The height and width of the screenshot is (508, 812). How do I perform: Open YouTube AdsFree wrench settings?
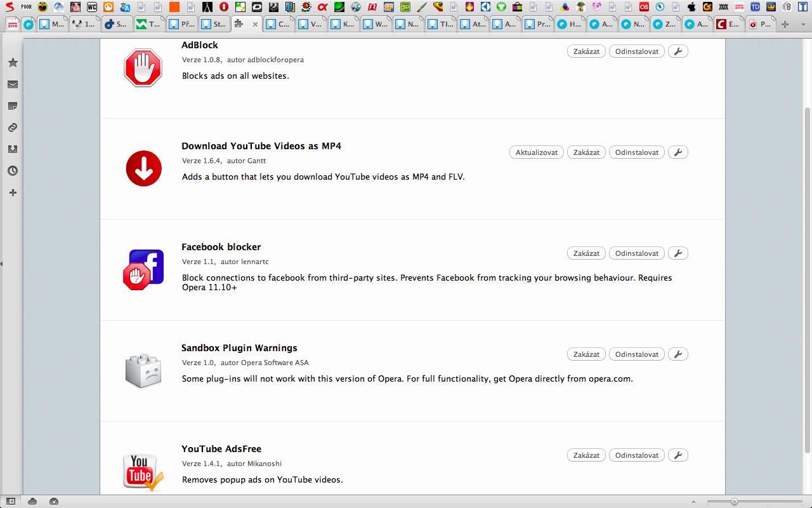coord(678,455)
